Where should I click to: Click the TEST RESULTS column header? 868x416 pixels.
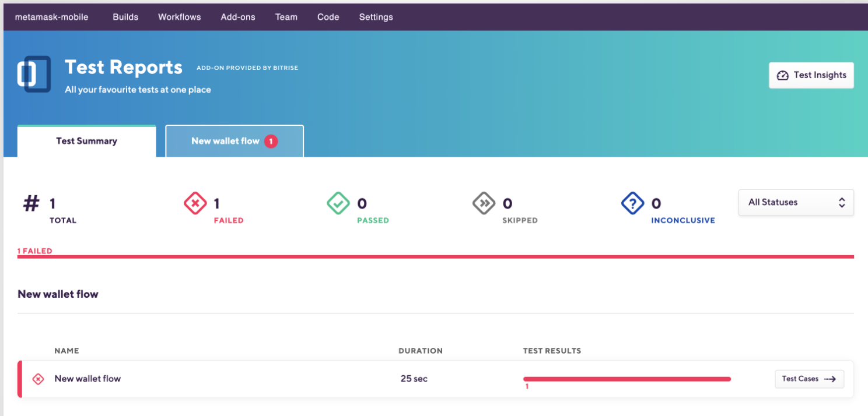pos(552,351)
